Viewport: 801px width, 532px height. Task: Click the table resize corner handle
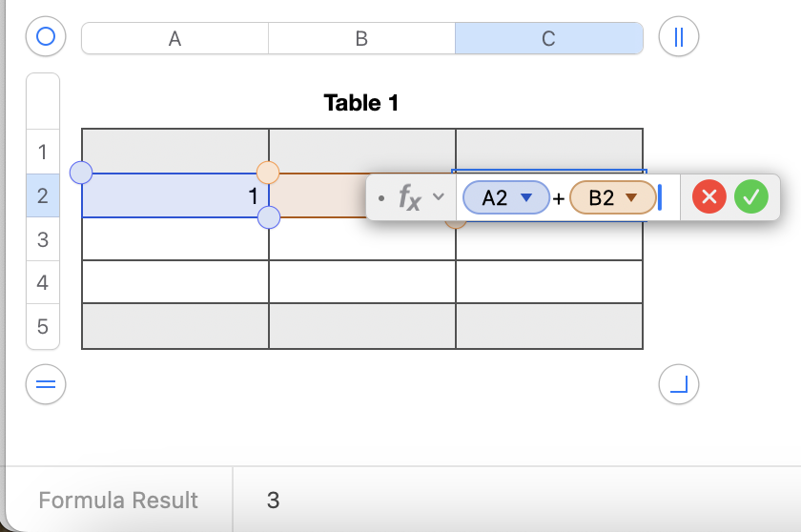coord(679,384)
